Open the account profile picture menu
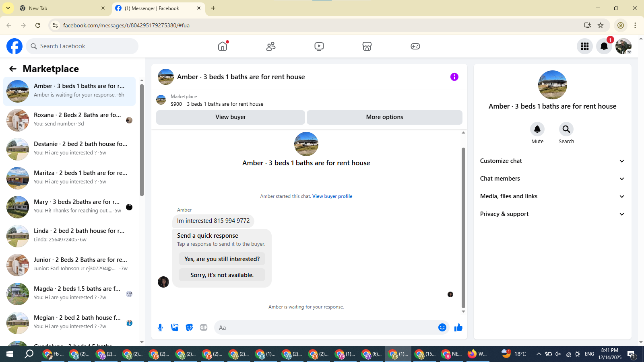This screenshot has width=644, height=362. 623,46
